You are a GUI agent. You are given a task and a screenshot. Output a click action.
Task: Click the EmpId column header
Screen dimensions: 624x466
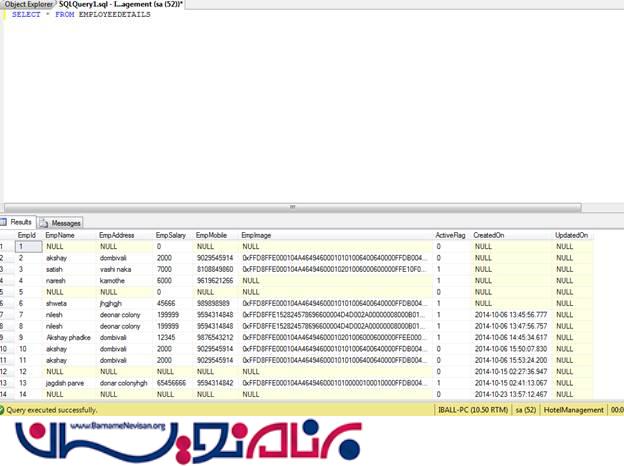point(27,235)
